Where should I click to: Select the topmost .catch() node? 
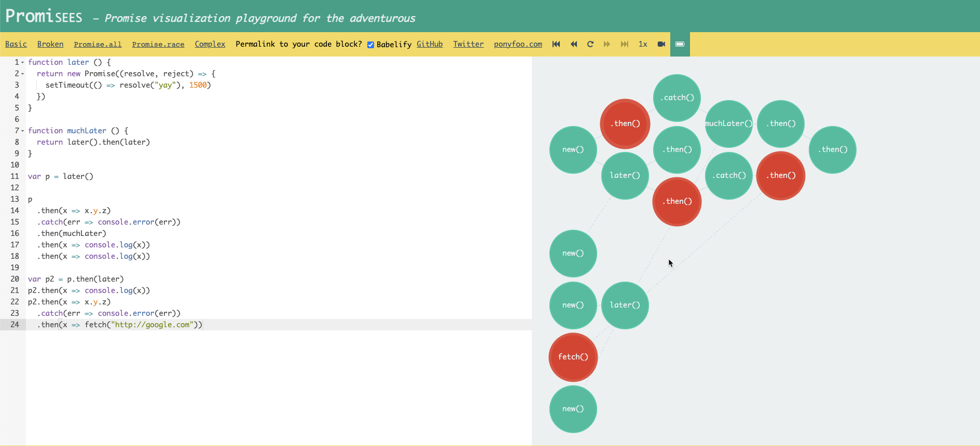677,98
